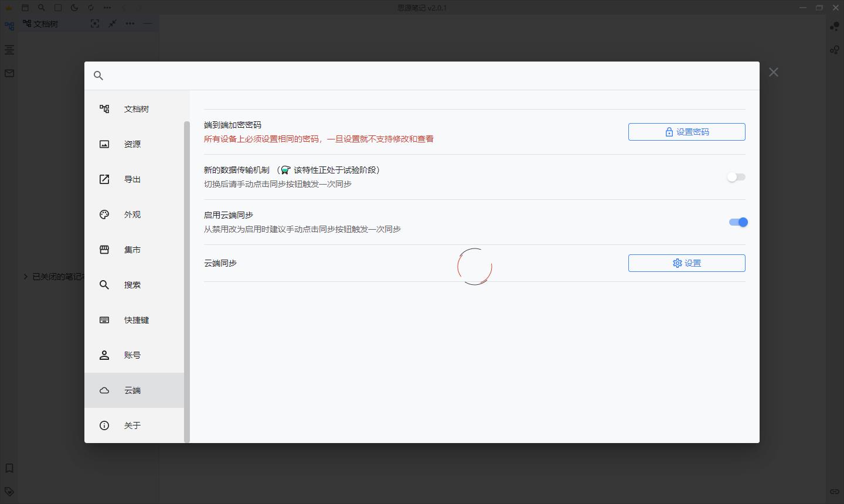Open the 文档树 panel more options menu
This screenshot has height=504, width=844.
pyautogui.click(x=130, y=24)
